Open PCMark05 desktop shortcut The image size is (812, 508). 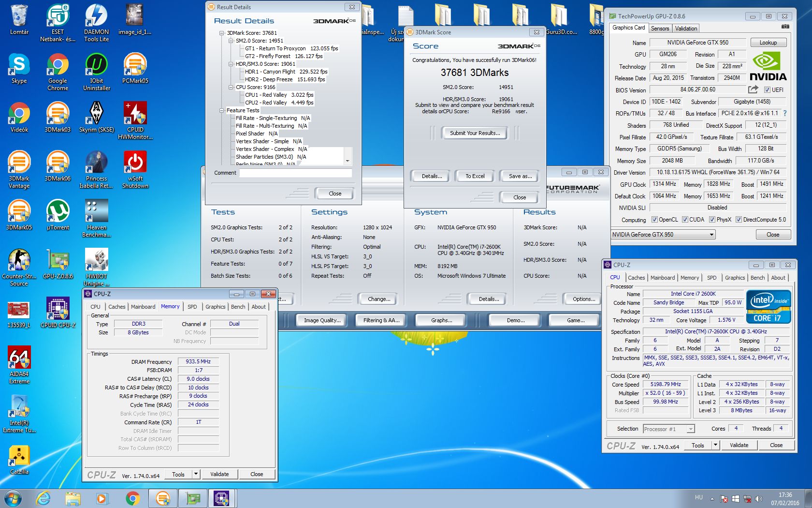coord(135,68)
